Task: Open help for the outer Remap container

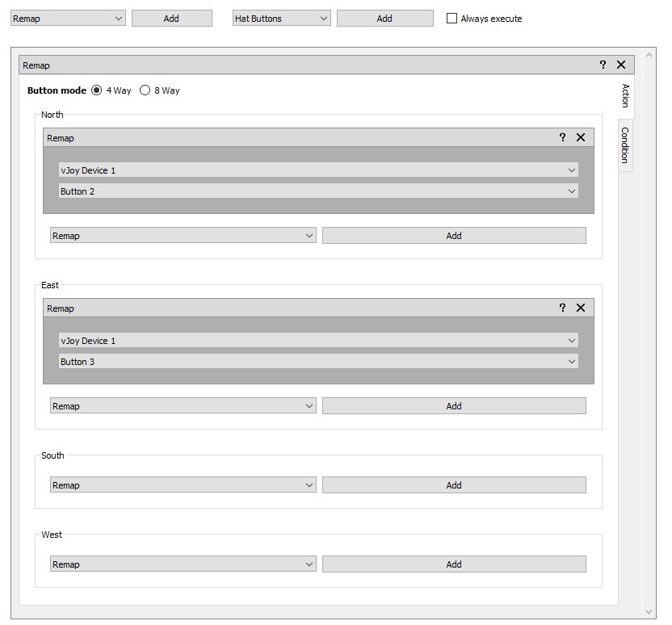Action: click(x=603, y=65)
